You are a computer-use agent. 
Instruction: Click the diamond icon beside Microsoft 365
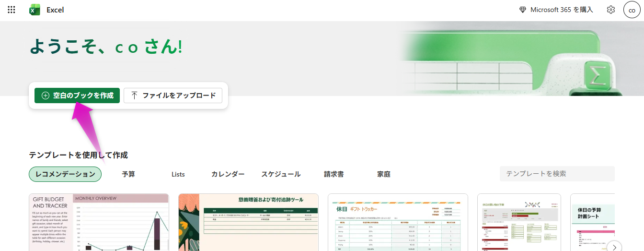click(523, 10)
